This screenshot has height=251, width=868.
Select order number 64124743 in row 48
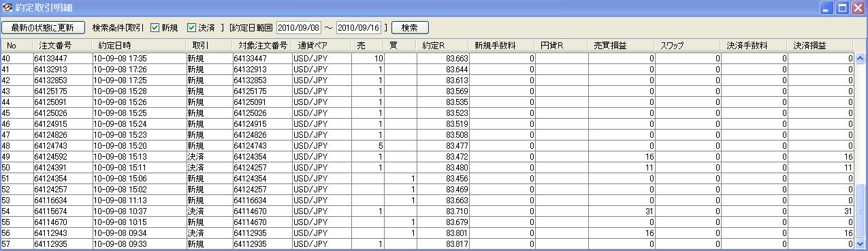[50, 146]
